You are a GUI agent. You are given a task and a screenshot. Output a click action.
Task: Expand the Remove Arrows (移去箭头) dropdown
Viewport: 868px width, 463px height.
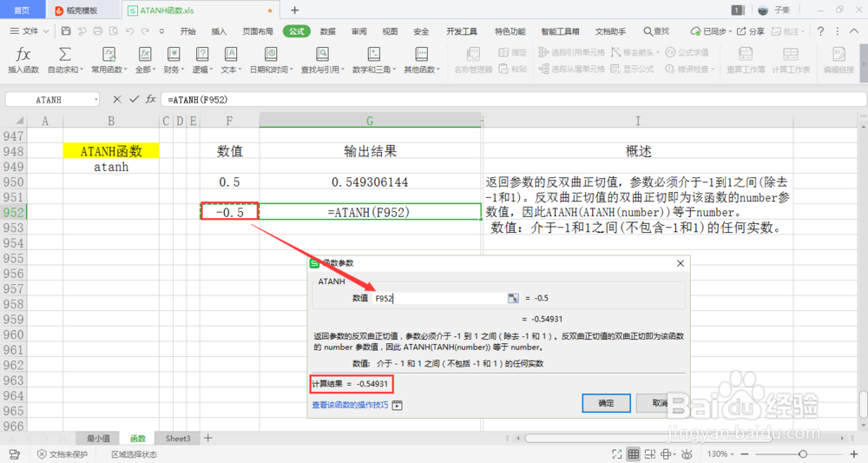[x=658, y=53]
